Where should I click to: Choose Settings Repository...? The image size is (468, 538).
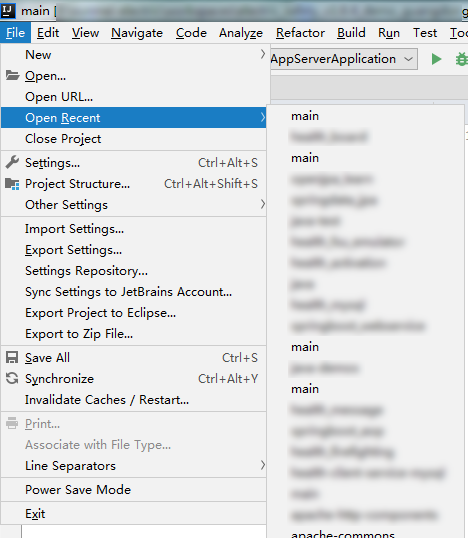[x=134, y=271]
